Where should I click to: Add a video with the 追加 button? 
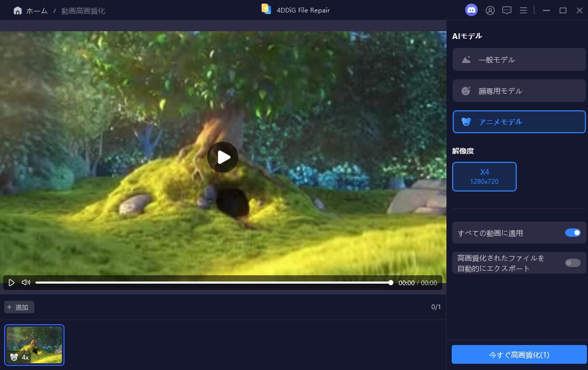(x=19, y=307)
